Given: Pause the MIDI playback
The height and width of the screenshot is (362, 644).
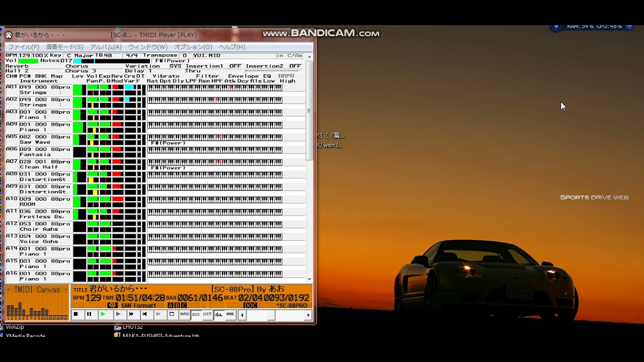Looking at the screenshot, I should click(x=89, y=314).
